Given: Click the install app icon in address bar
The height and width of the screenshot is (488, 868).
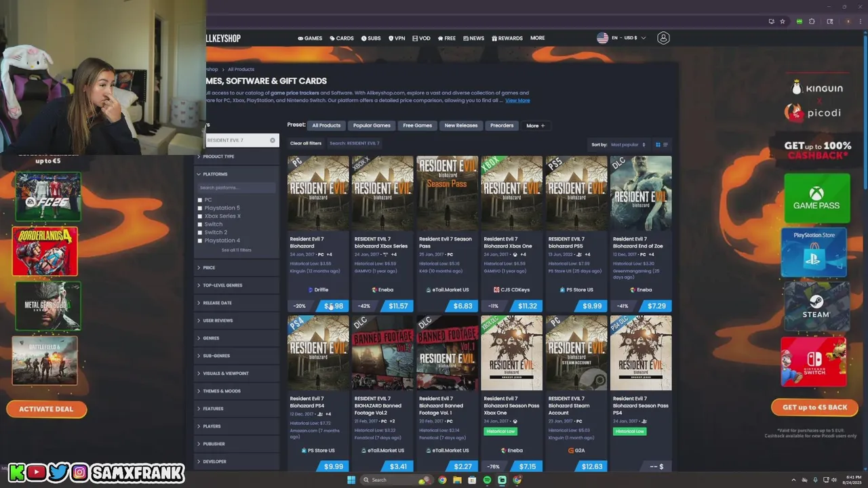Looking at the screenshot, I should (771, 21).
